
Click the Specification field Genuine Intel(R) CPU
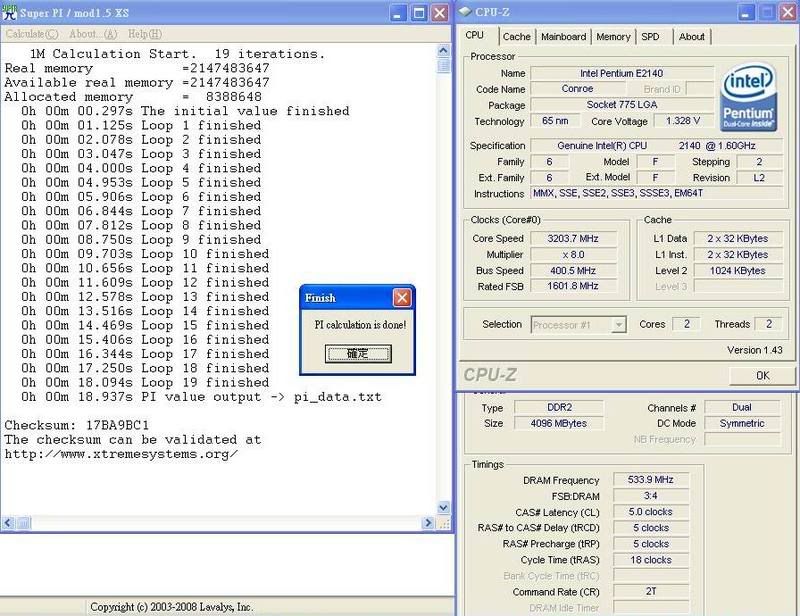coord(656,145)
